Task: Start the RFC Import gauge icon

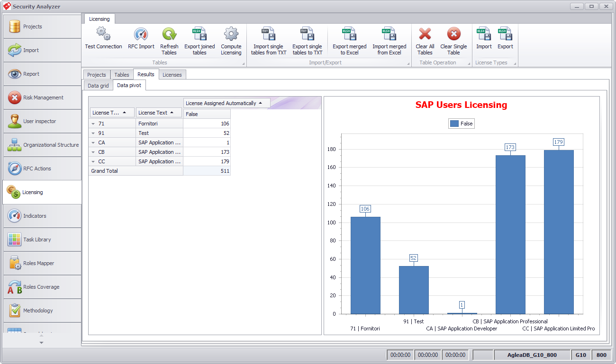Action: (141, 34)
